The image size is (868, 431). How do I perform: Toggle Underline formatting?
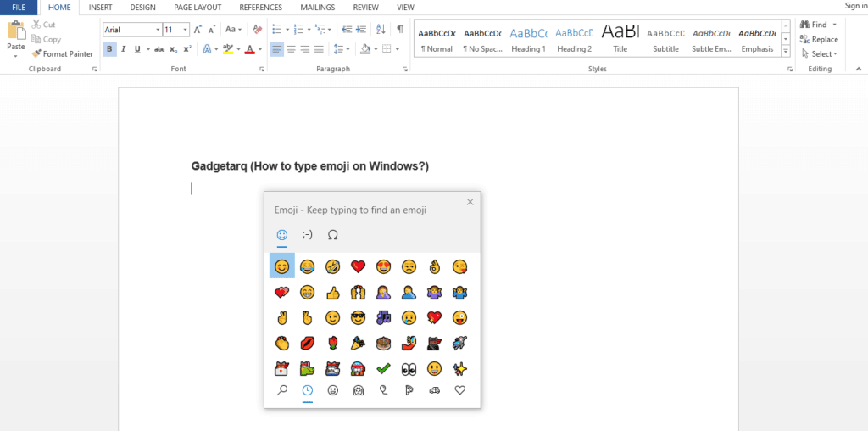tap(137, 49)
